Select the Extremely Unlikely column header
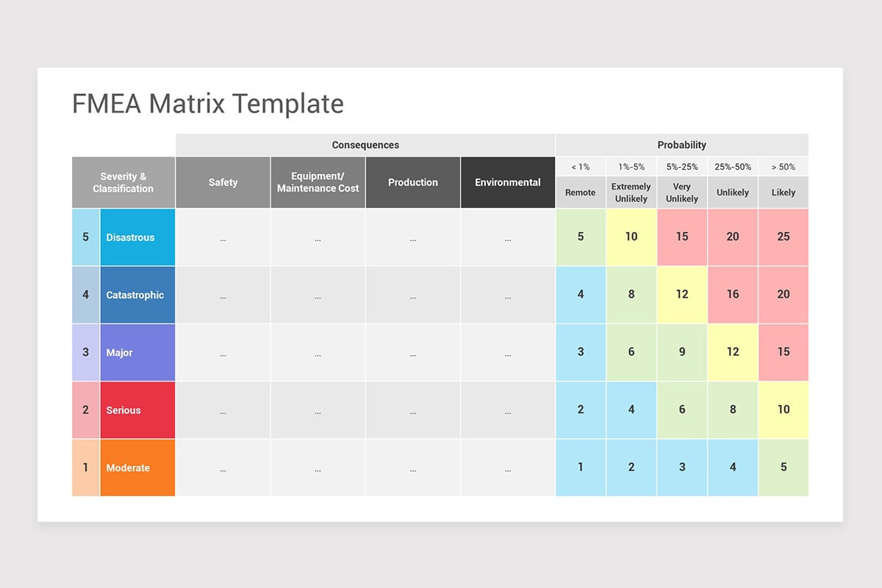 pyautogui.click(x=631, y=192)
